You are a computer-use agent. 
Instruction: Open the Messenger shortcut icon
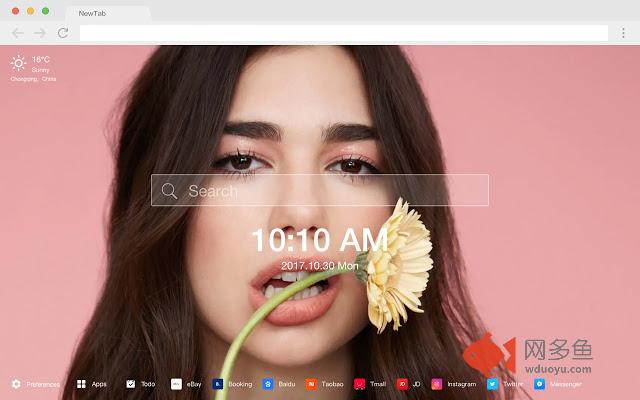coord(540,384)
